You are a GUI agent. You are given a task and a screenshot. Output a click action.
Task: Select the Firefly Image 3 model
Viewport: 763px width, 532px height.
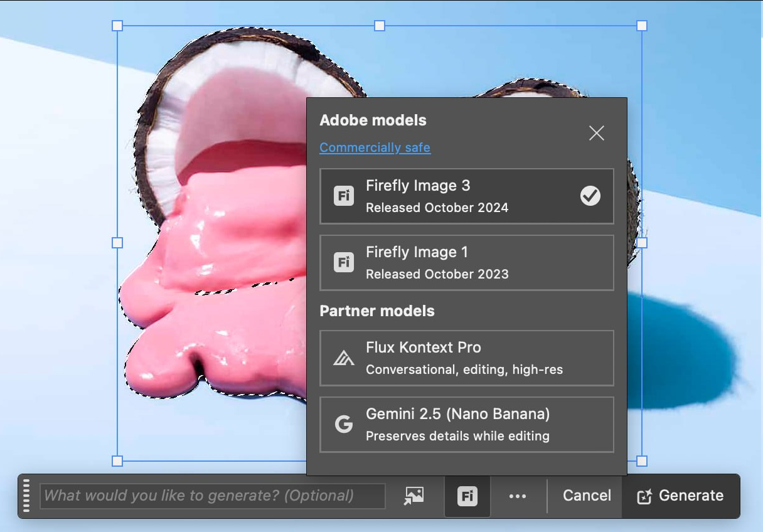pyautogui.click(x=467, y=196)
